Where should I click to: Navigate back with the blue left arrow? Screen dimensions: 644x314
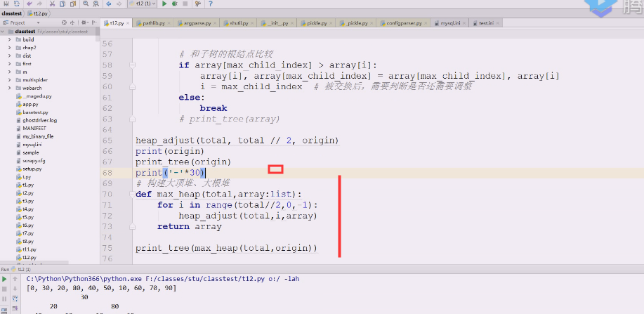tap(108, 4)
